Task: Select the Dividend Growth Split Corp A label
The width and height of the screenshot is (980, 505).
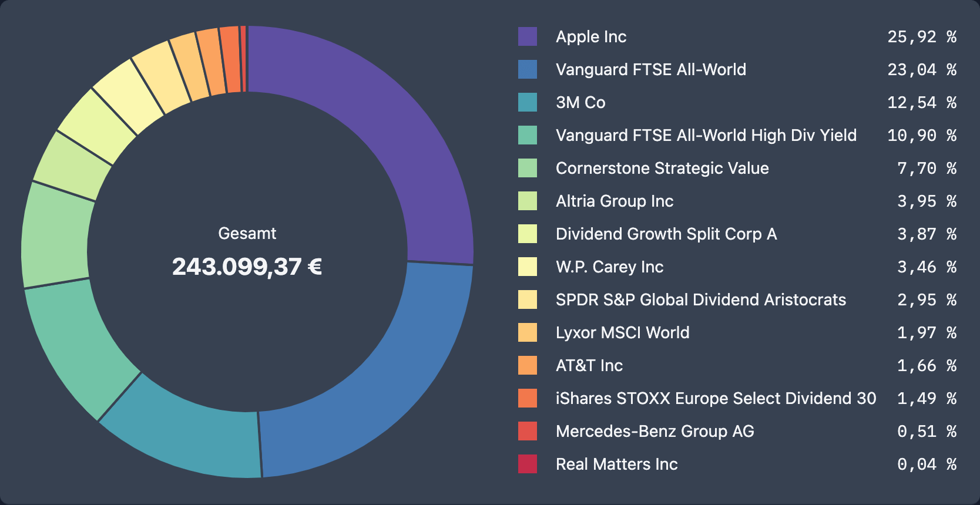Action: point(666,234)
